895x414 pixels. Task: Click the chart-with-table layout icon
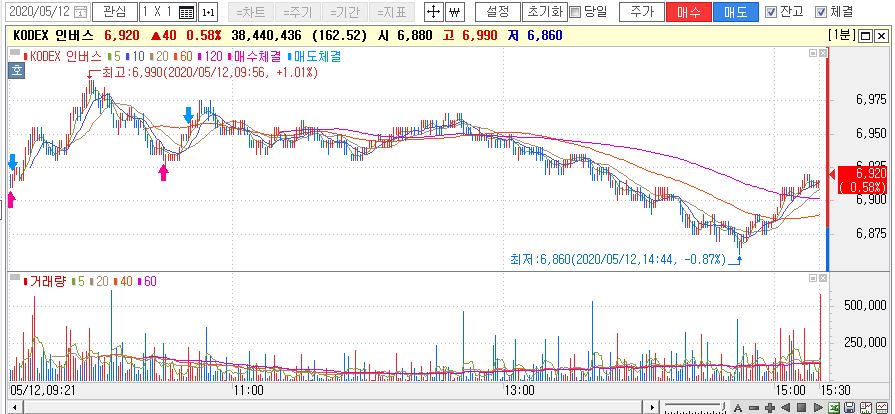click(x=882, y=408)
